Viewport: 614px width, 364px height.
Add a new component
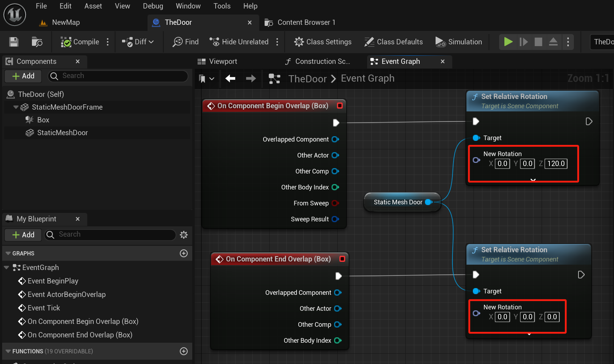click(x=23, y=76)
